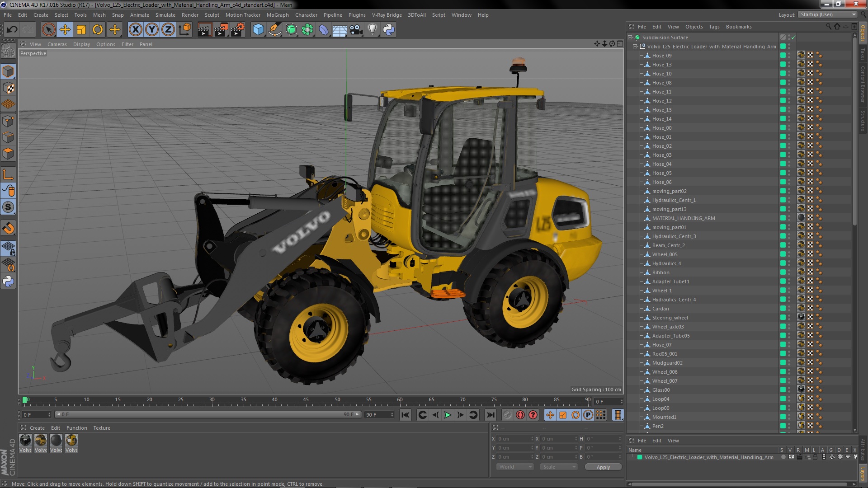Toggle the viewport maximize icon
This screenshot has width=868, height=488.
pyautogui.click(x=620, y=44)
